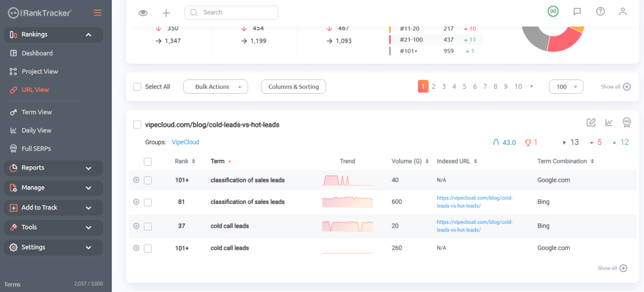Viewport: 644px width, 292px height.
Task: Expand the Manage menu chevron
Action: pyautogui.click(x=88, y=188)
